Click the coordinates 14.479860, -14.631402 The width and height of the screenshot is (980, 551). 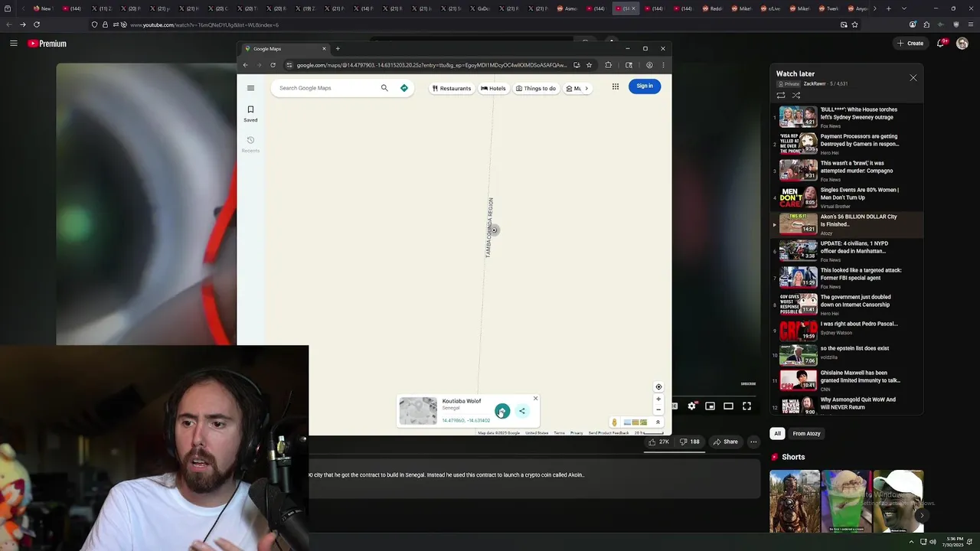(465, 420)
